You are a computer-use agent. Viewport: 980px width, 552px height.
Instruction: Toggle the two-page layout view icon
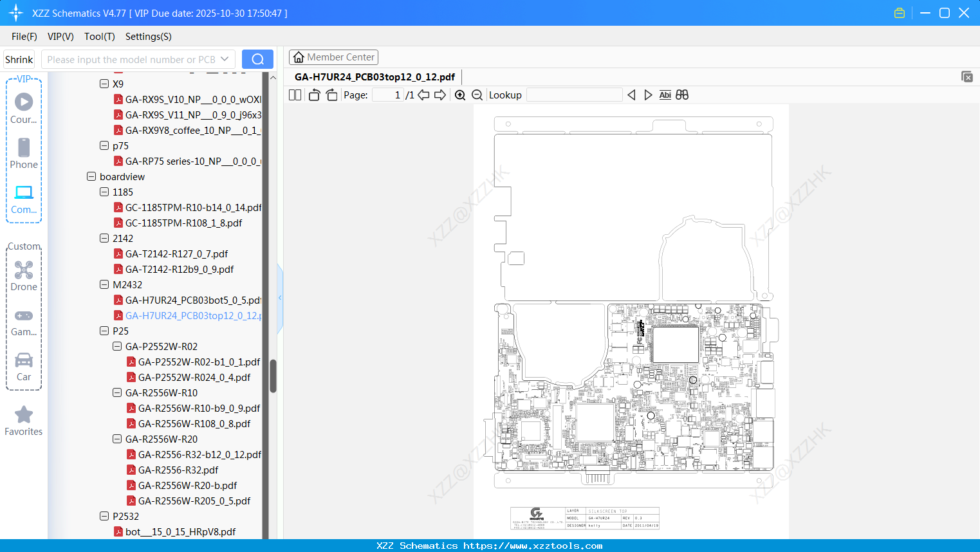tap(295, 95)
